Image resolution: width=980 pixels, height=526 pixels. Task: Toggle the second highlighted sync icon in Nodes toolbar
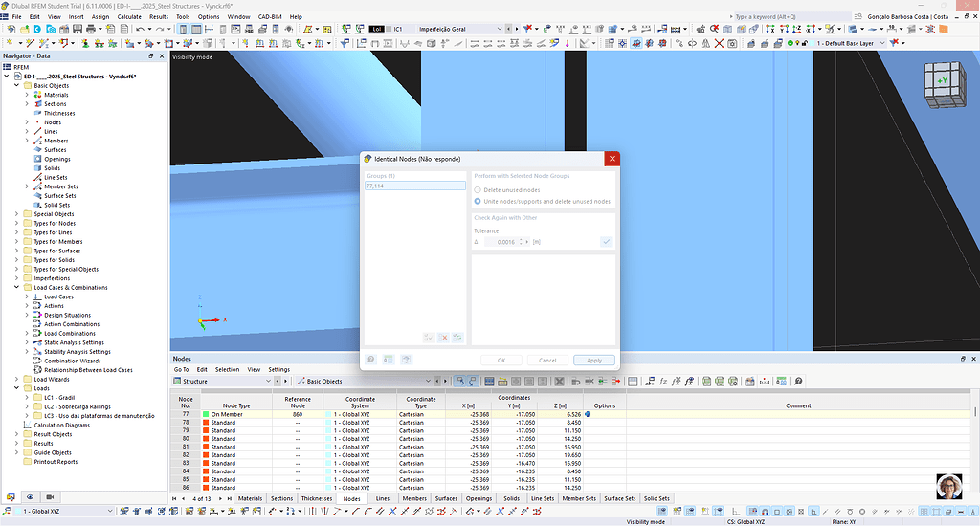click(473, 381)
